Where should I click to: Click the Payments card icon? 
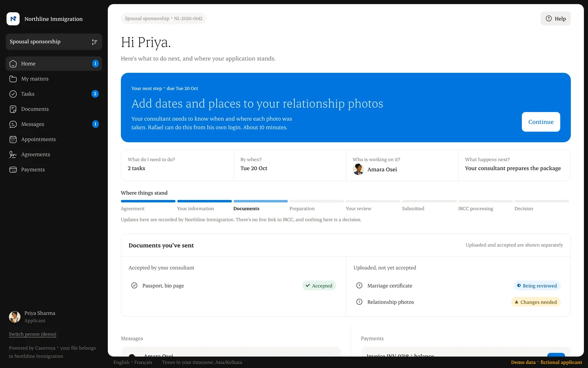13,170
